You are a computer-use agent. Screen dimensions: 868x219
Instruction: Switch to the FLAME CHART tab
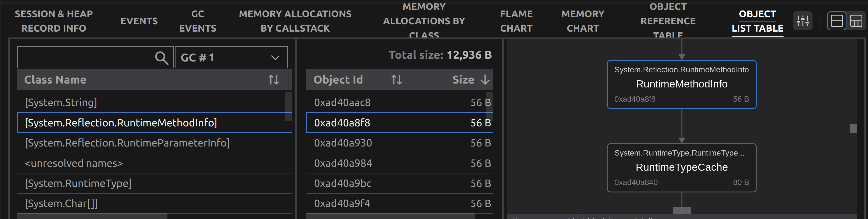516,21
